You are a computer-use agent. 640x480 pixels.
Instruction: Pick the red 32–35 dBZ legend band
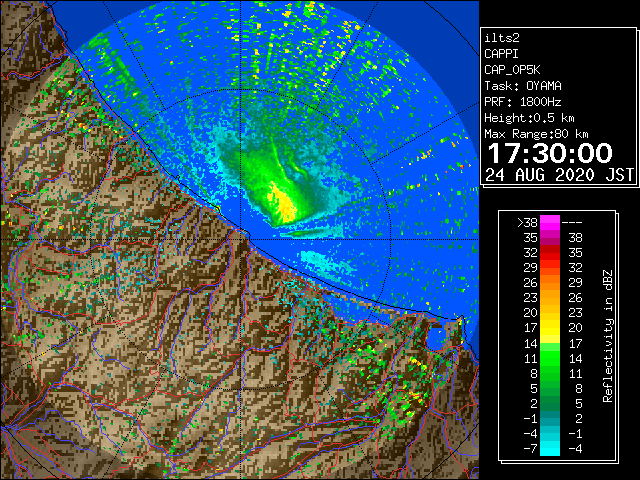550,253
